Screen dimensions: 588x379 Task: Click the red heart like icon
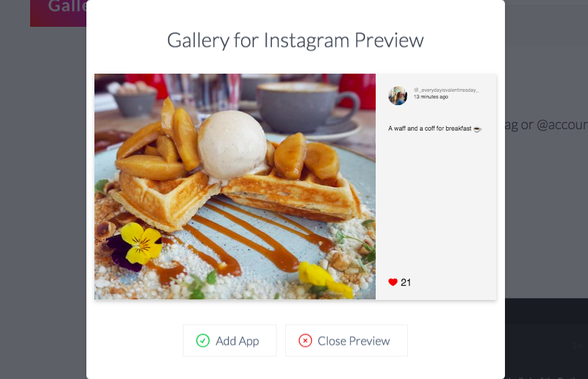tap(392, 283)
